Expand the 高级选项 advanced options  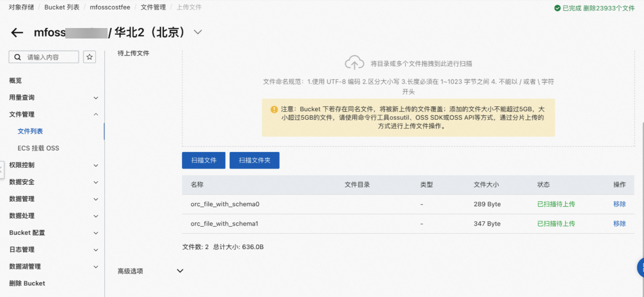pos(180,270)
